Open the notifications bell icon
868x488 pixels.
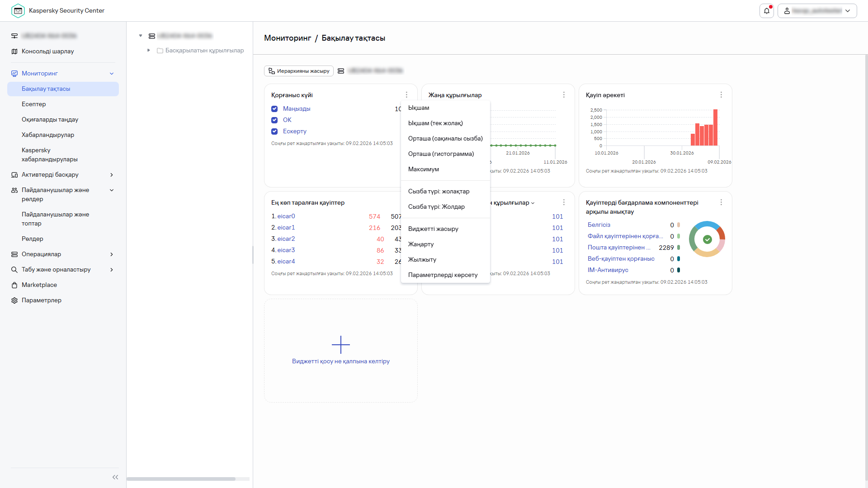(x=766, y=11)
